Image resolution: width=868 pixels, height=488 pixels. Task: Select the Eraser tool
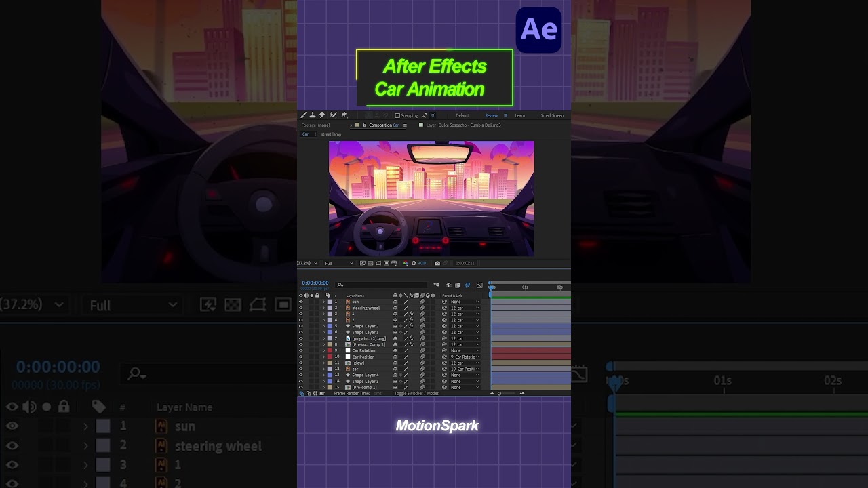click(x=321, y=115)
